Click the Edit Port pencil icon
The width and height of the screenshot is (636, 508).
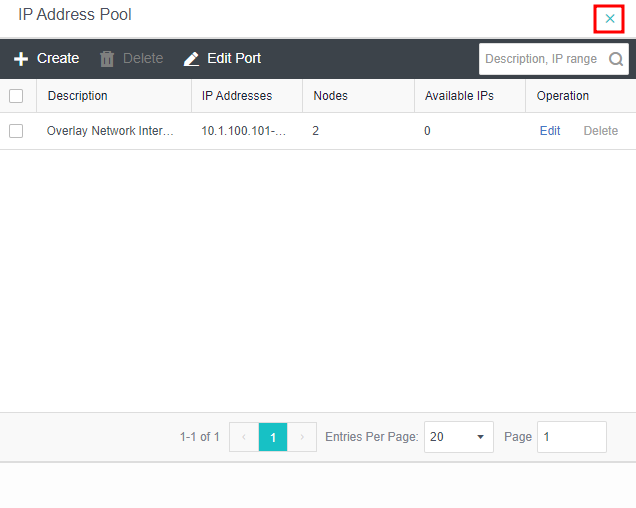(x=191, y=59)
